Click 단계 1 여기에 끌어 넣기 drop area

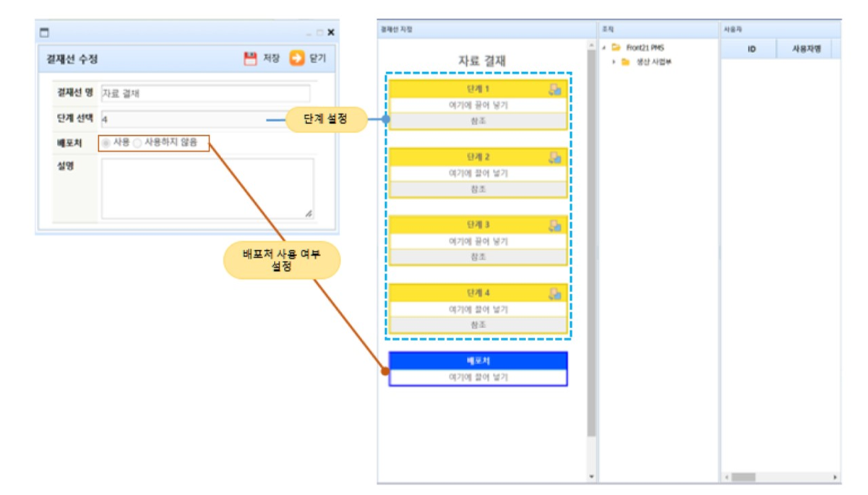tap(478, 106)
